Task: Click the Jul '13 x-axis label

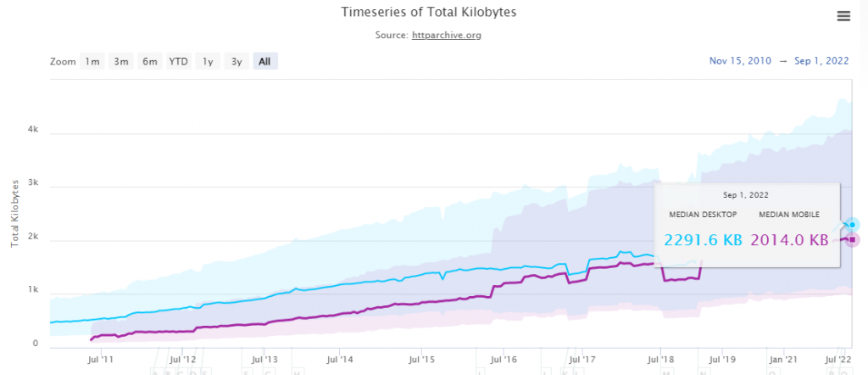Action: (x=264, y=361)
